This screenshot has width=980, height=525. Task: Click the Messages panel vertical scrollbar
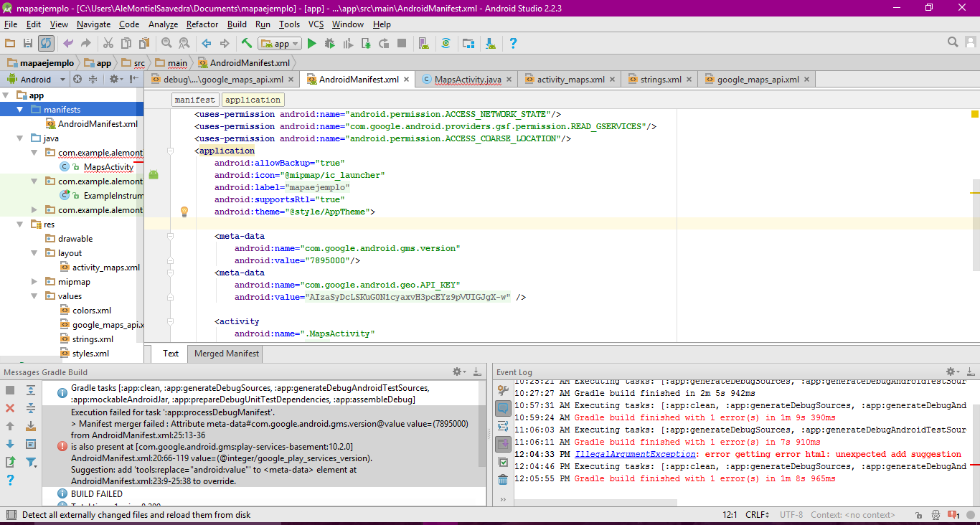[x=481, y=423]
